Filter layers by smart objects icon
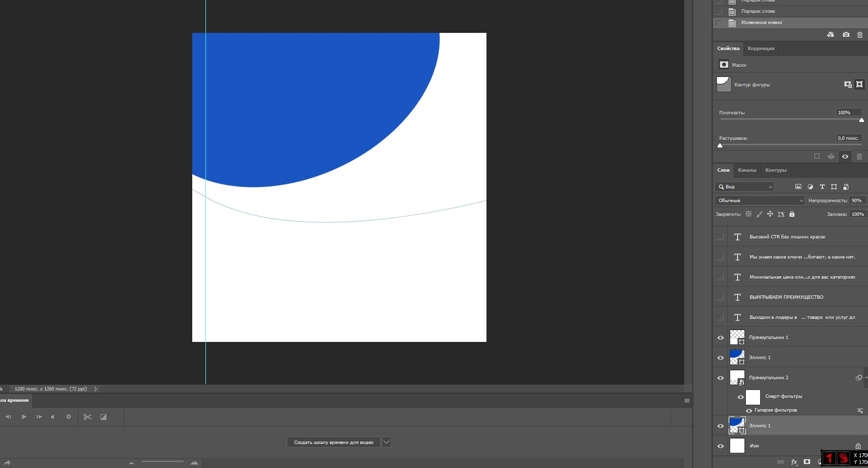Image resolution: width=868 pixels, height=468 pixels. point(846,187)
